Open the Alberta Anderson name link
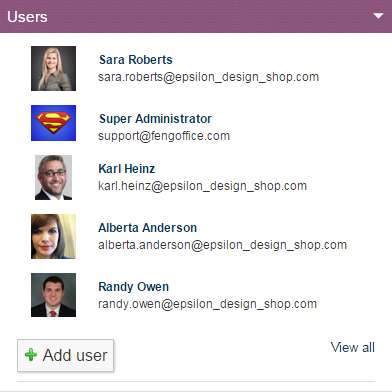 click(147, 228)
